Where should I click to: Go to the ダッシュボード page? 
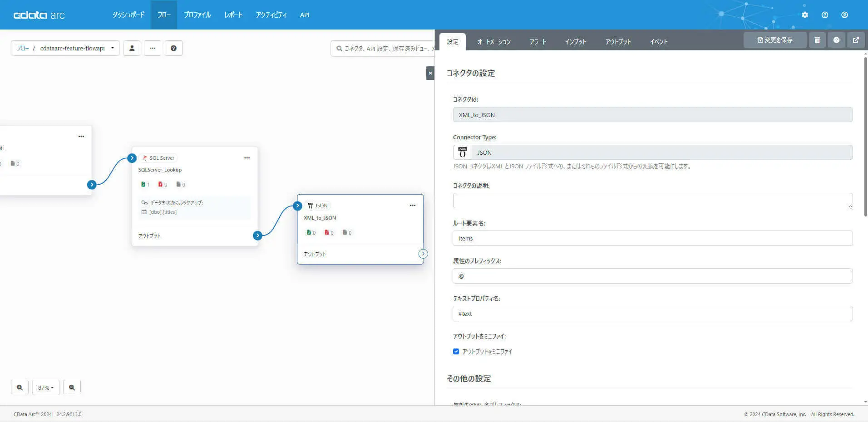tap(128, 15)
